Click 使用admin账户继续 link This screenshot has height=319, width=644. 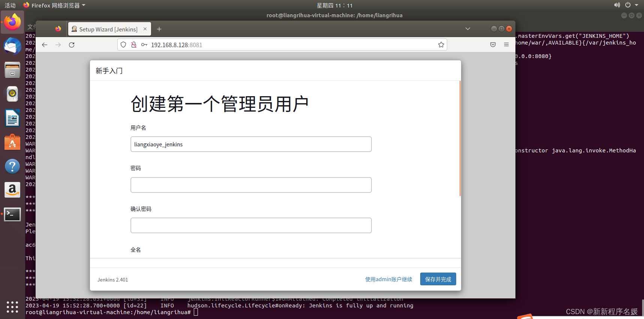(389, 279)
